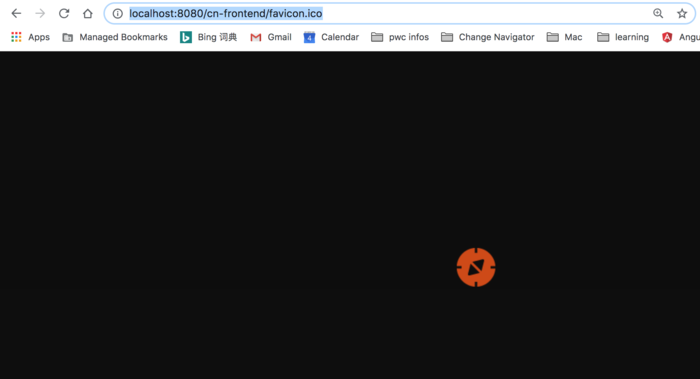Viewport: 700px width, 379px height.
Task: Bookmark this page with the star
Action: tap(682, 13)
